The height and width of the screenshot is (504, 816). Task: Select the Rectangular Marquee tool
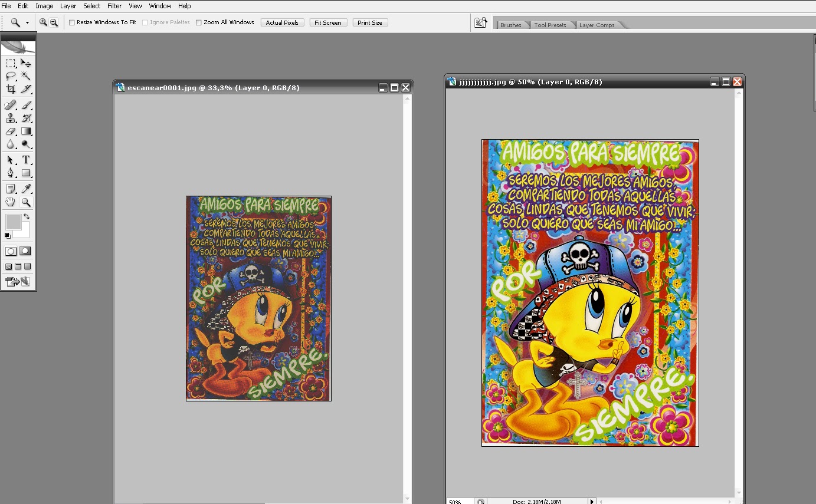tap(11, 63)
